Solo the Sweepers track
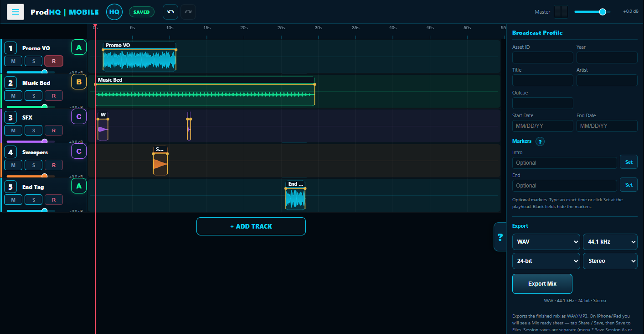644x334 pixels. (x=33, y=165)
